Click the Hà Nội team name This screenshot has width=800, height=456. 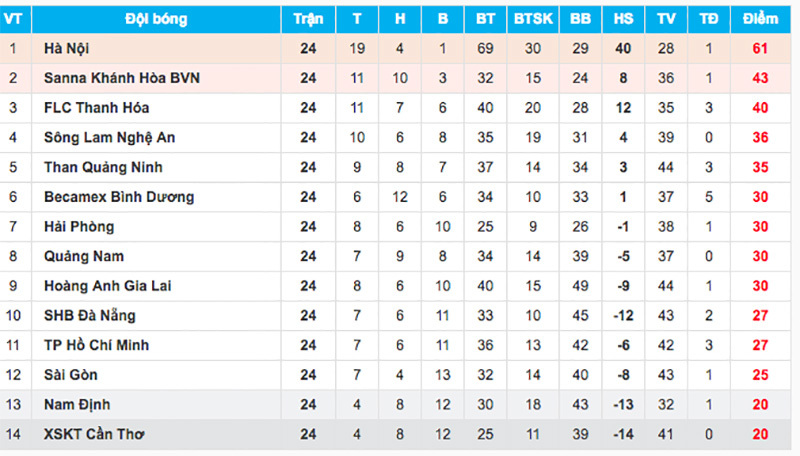point(66,48)
